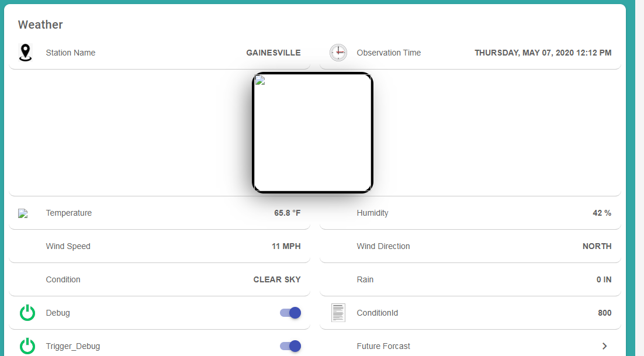Image resolution: width=644 pixels, height=356 pixels.
Task: Click the weather image thumbnail frame
Action: coord(313,133)
